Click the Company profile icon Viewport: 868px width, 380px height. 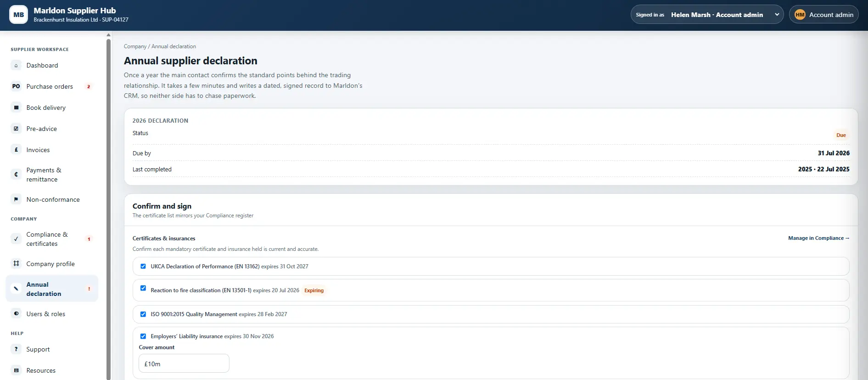point(16,264)
